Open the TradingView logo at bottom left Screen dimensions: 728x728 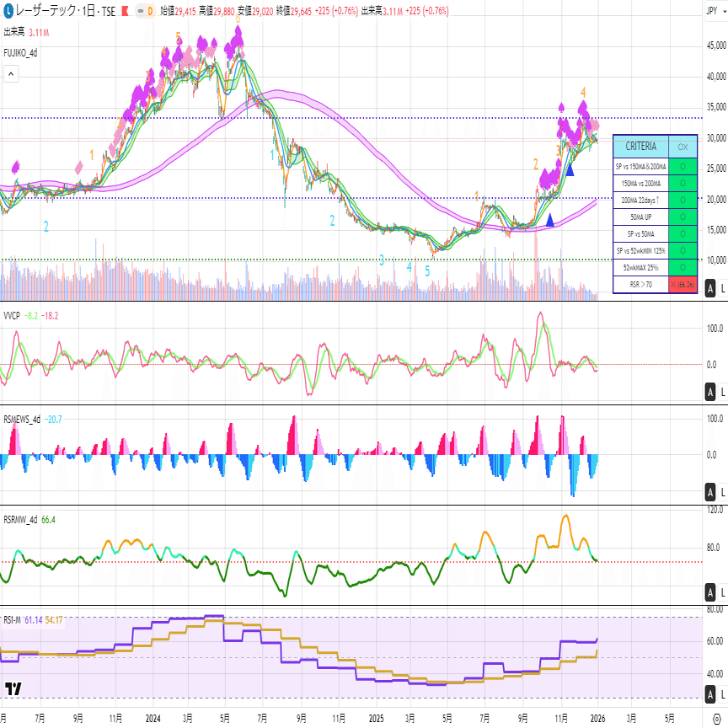tap(13, 688)
